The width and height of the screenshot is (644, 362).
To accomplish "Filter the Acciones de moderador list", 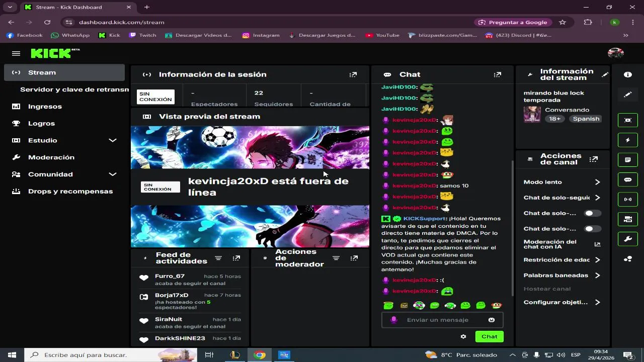I will [x=336, y=258].
